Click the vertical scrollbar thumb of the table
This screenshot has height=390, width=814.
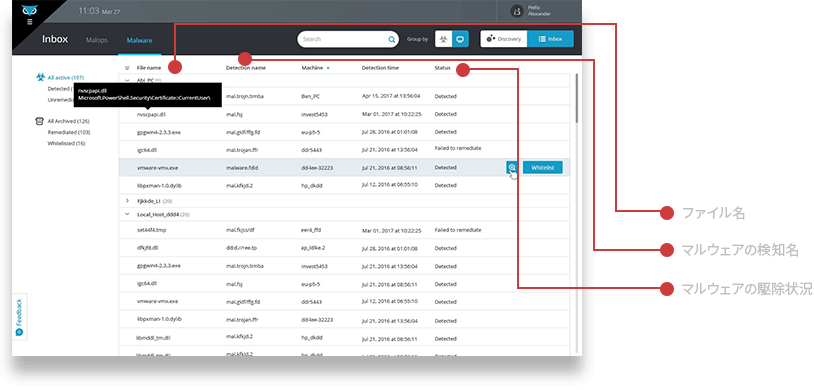(576, 99)
